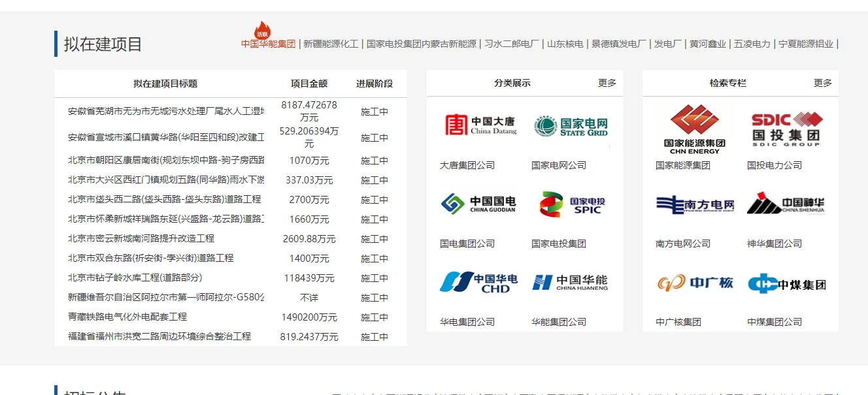This screenshot has height=395, width=868.
Task: Click 更多 in 检索专栏 panel
Action: coord(823,83)
